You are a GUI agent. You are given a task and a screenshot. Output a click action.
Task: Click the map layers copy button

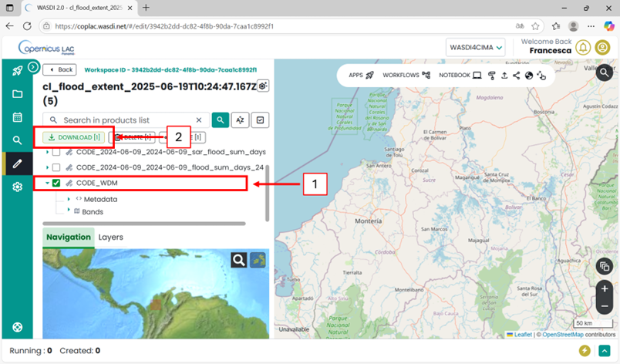point(604,266)
